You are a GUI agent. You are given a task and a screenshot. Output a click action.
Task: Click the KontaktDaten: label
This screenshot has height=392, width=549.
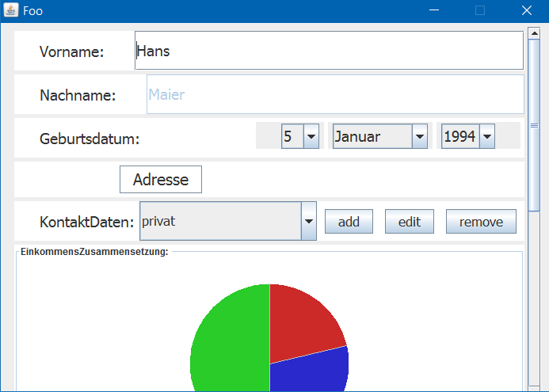pos(87,222)
